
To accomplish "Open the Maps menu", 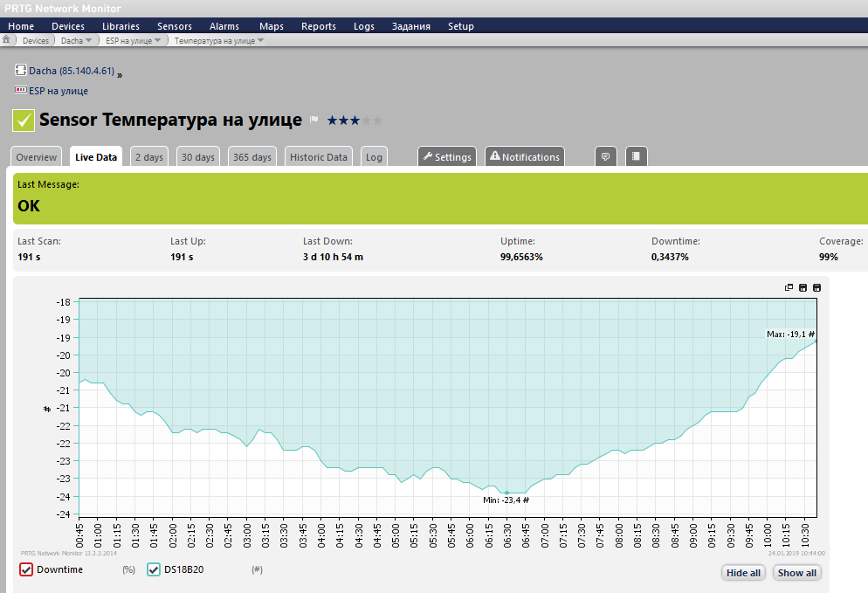I will point(272,26).
